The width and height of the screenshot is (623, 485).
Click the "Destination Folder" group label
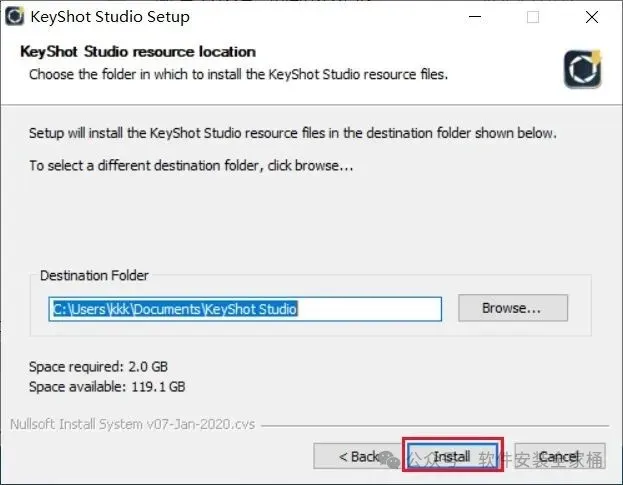pyautogui.click(x=94, y=275)
